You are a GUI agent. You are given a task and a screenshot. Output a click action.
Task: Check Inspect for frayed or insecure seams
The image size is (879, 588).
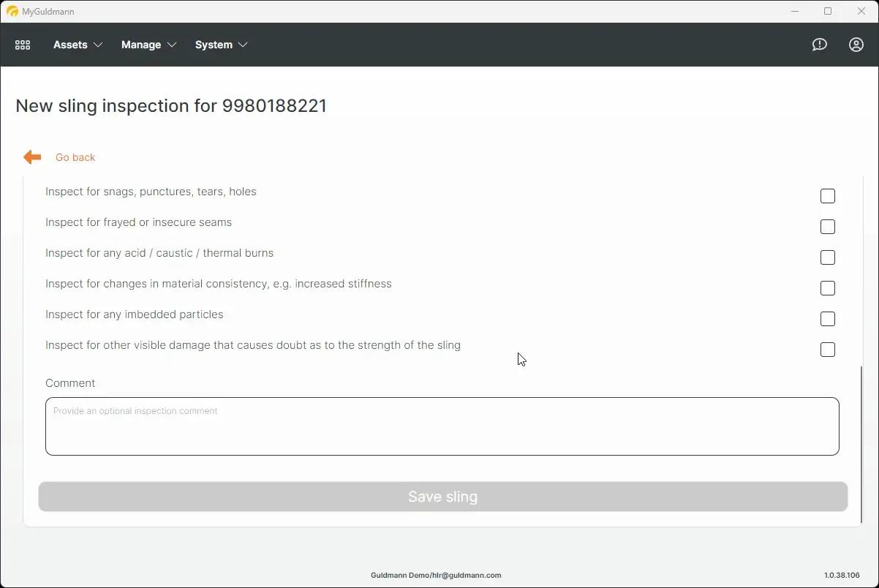click(x=827, y=227)
